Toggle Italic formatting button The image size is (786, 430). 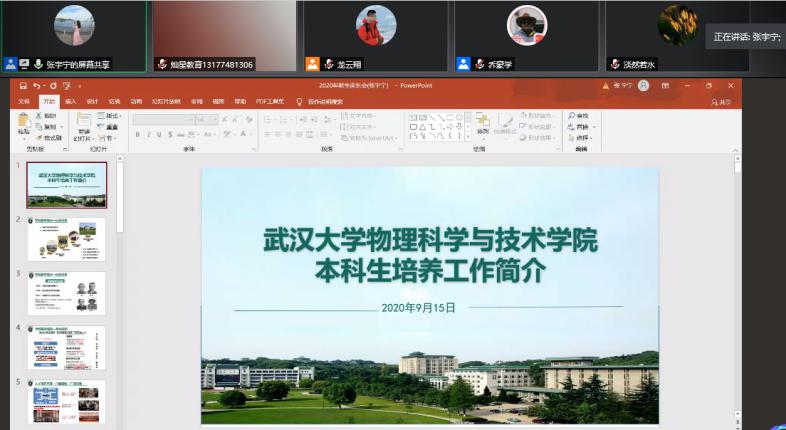[149, 134]
